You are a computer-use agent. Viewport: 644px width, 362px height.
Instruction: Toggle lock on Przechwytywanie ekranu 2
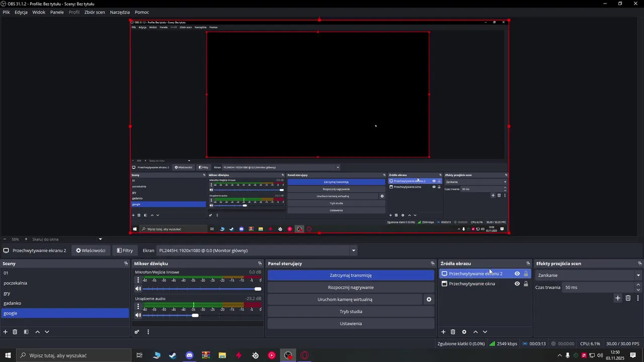[526, 274]
